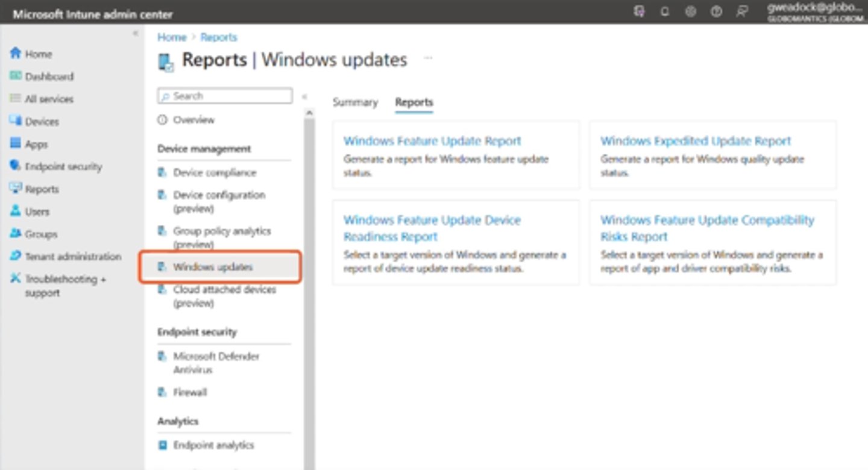Click the Tenant administration icon
The height and width of the screenshot is (470, 868).
pyautogui.click(x=16, y=256)
